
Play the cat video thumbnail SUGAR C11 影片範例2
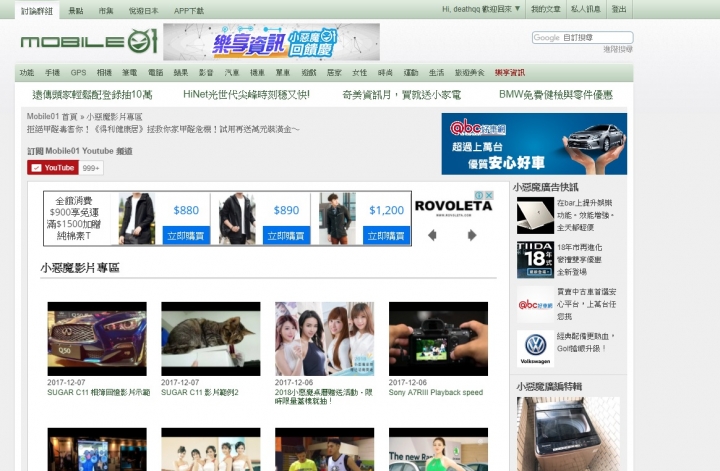[x=211, y=339]
